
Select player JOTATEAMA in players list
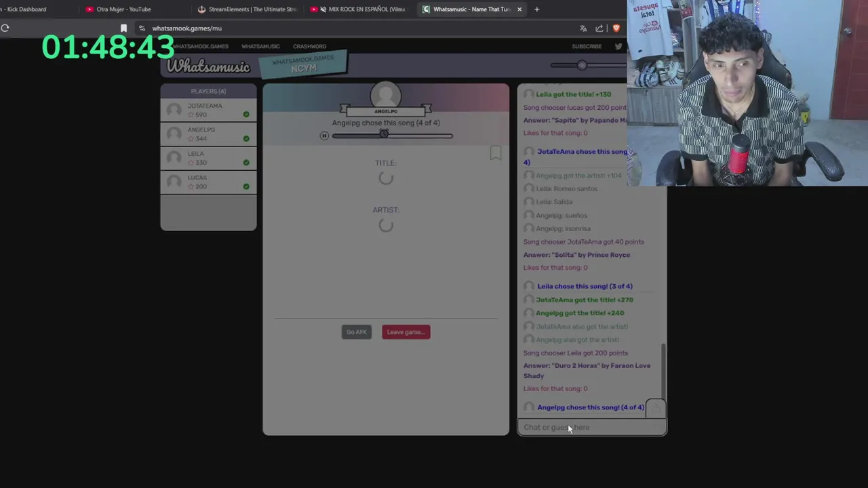pyautogui.click(x=208, y=110)
